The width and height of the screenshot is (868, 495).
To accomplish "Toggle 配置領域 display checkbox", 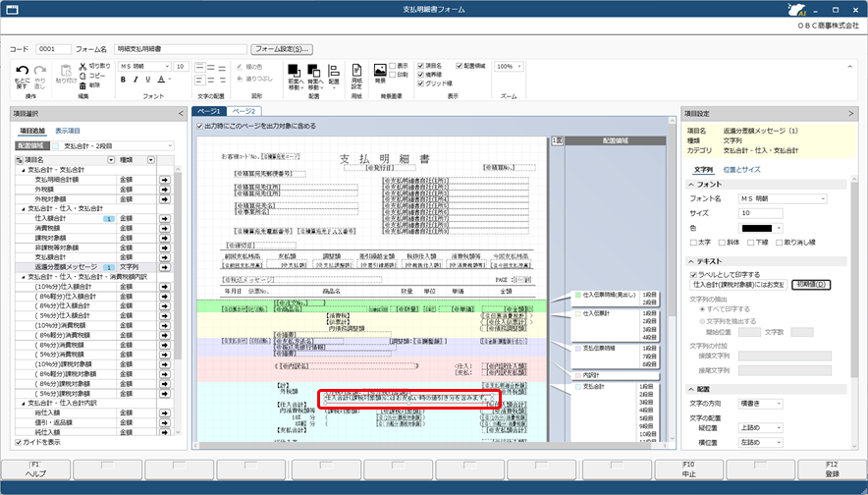I will [x=459, y=66].
